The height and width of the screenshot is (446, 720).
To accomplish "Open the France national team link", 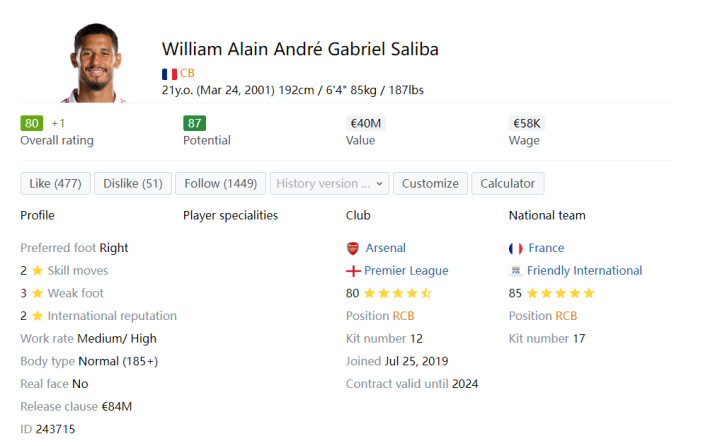I will 546,248.
